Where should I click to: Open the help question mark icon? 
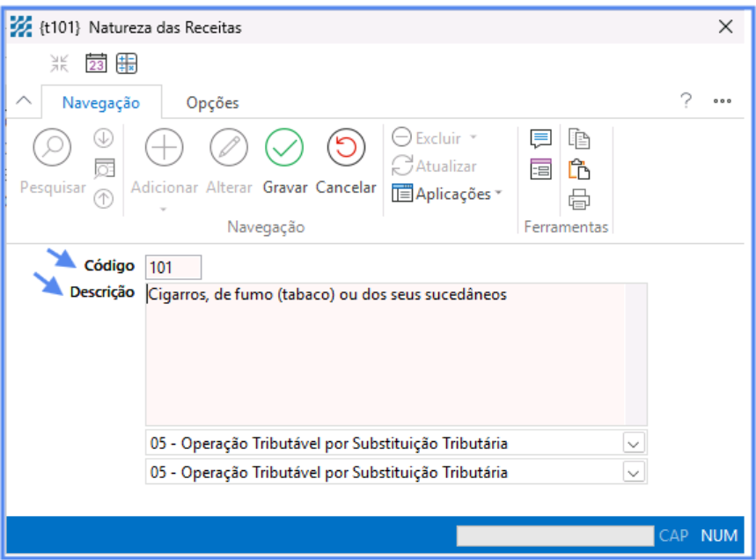[x=686, y=100]
